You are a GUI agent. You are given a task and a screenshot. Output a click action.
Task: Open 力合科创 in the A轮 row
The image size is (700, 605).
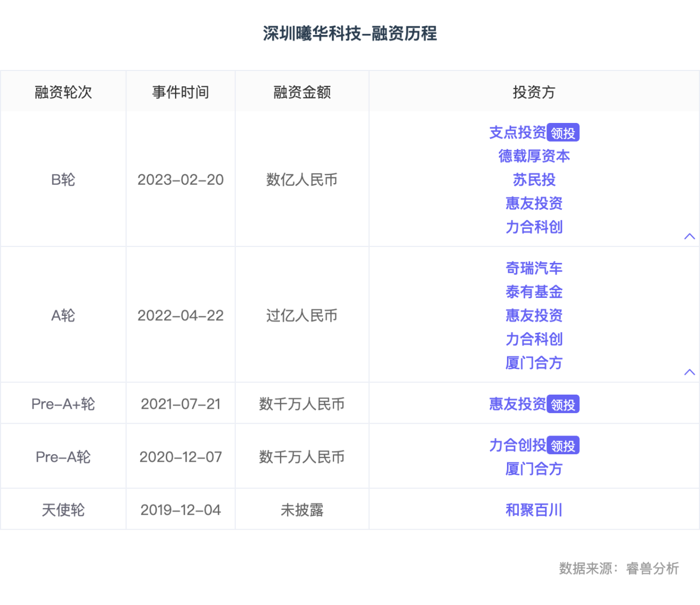[x=534, y=339]
